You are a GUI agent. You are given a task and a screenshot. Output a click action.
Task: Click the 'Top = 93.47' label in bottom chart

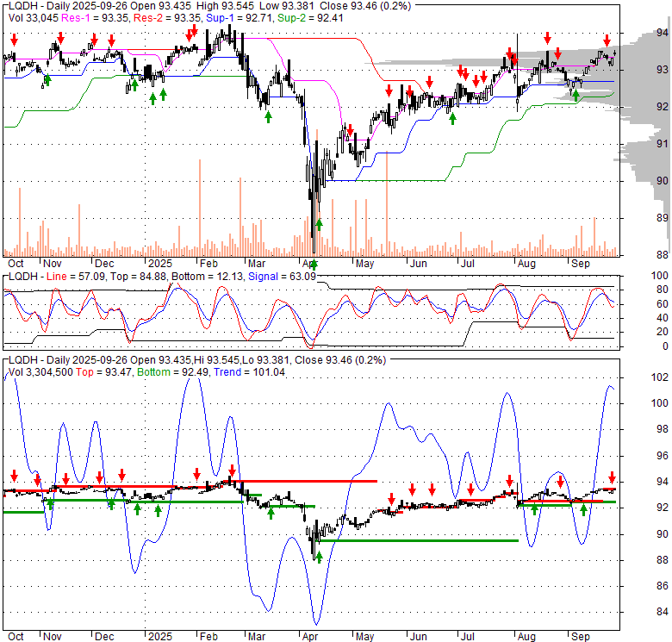tap(104, 372)
